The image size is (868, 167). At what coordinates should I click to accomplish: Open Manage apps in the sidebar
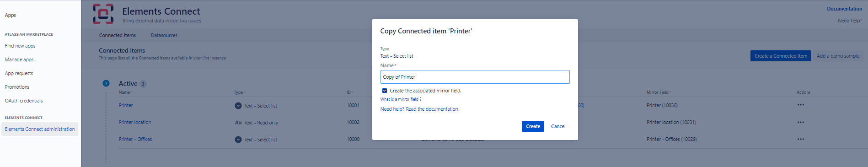(x=19, y=59)
